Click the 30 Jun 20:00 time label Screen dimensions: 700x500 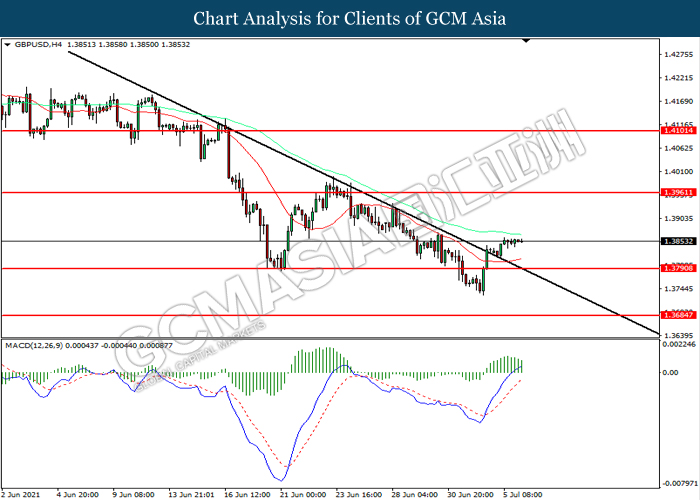click(471, 495)
